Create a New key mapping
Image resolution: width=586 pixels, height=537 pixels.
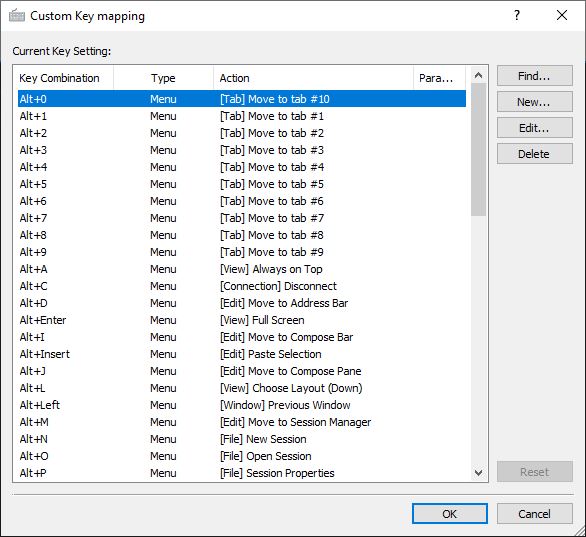[x=534, y=102]
